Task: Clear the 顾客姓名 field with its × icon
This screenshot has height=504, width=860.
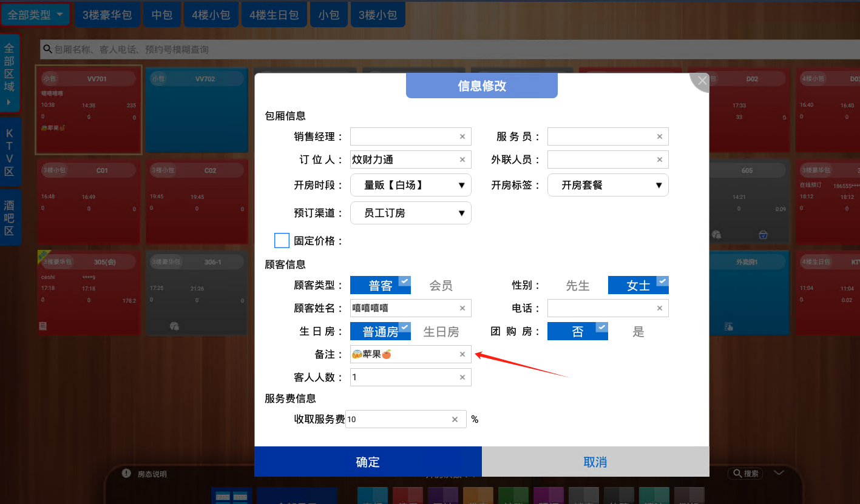Action: pos(462,308)
